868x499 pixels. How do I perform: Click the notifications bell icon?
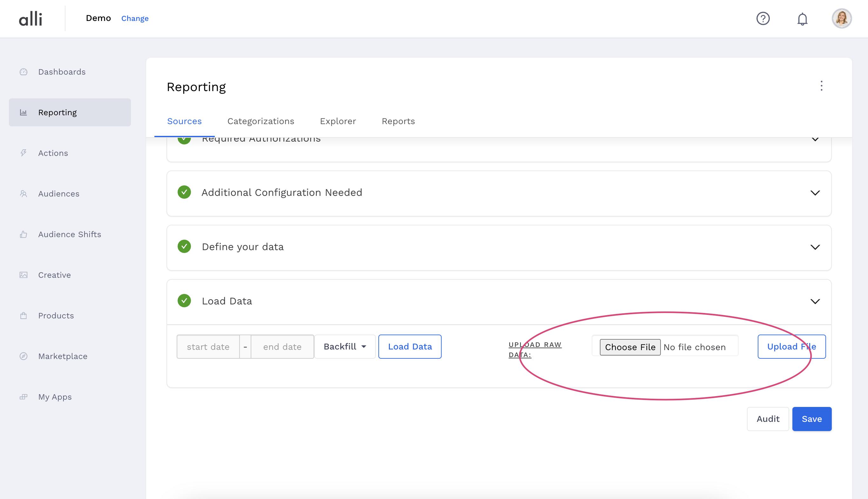[x=802, y=19]
